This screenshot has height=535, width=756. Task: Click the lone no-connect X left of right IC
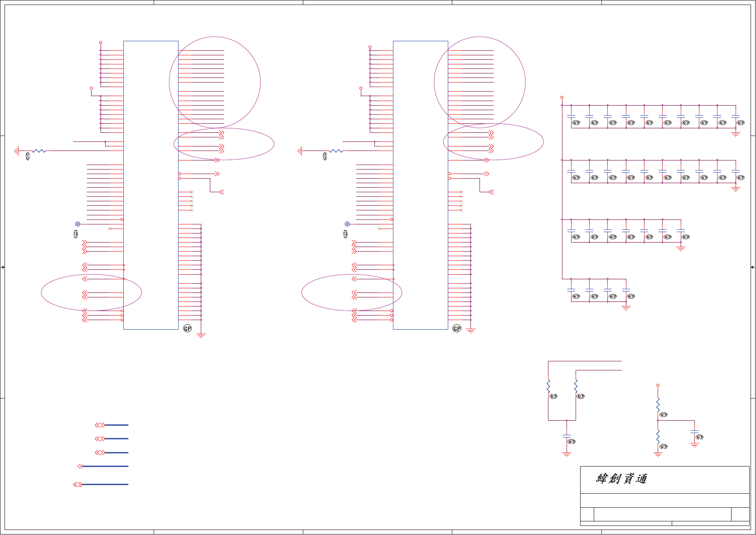(x=379, y=229)
